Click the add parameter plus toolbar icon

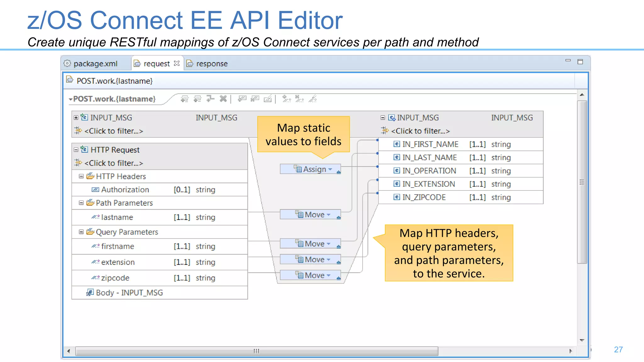(286, 99)
